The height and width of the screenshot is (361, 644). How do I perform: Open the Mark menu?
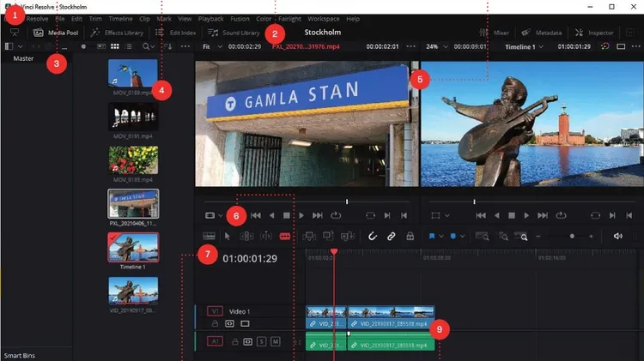pyautogui.click(x=164, y=19)
